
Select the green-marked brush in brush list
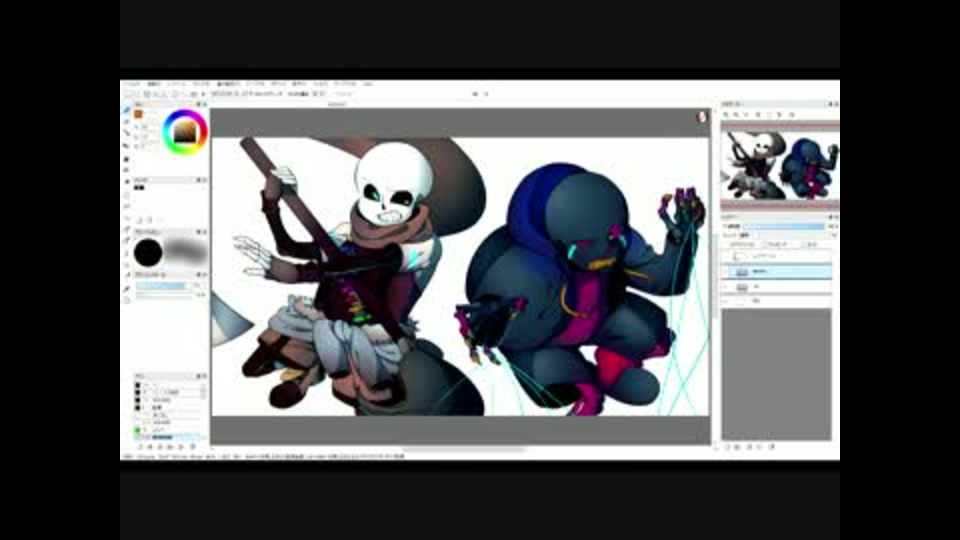tap(167, 430)
